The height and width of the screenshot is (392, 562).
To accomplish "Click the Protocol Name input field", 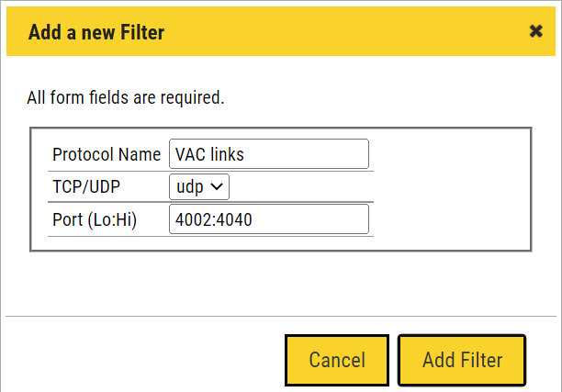I will point(268,154).
